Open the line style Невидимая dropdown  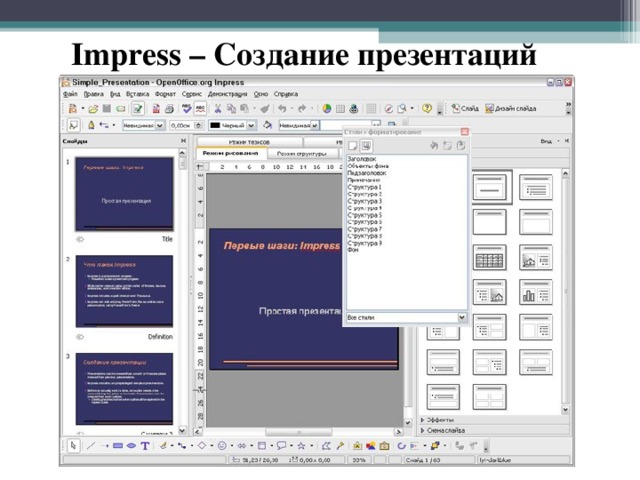(160, 125)
